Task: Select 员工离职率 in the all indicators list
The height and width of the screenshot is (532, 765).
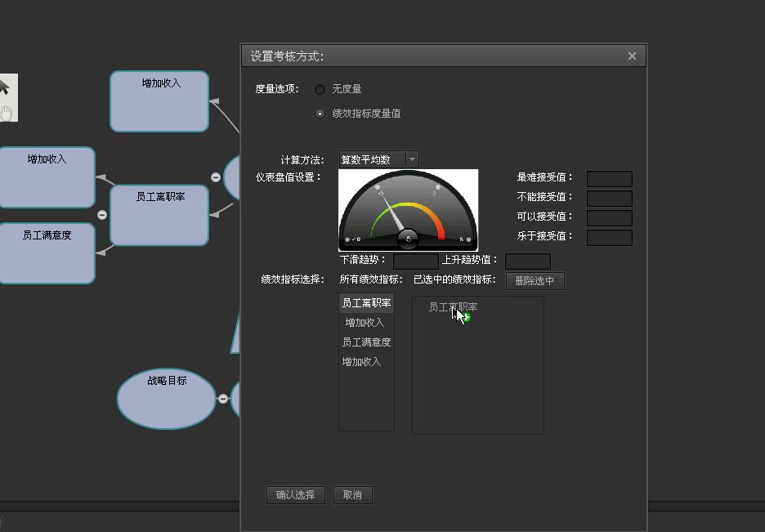Action: tap(366, 303)
